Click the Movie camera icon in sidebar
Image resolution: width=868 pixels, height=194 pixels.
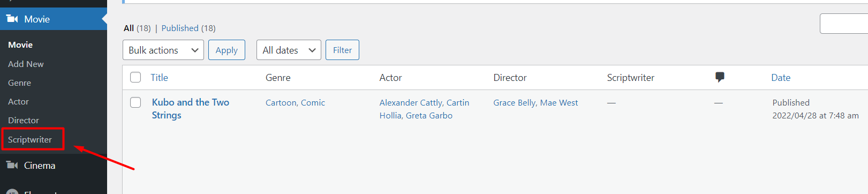pyautogui.click(x=12, y=19)
